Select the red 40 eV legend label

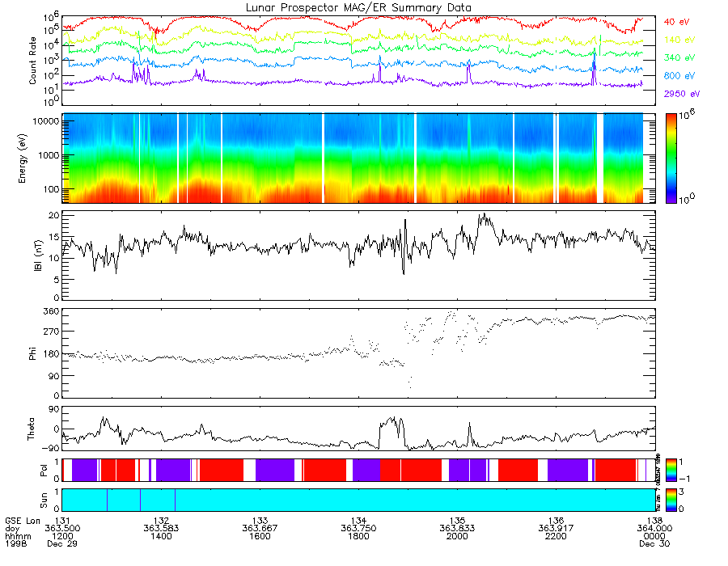point(676,22)
